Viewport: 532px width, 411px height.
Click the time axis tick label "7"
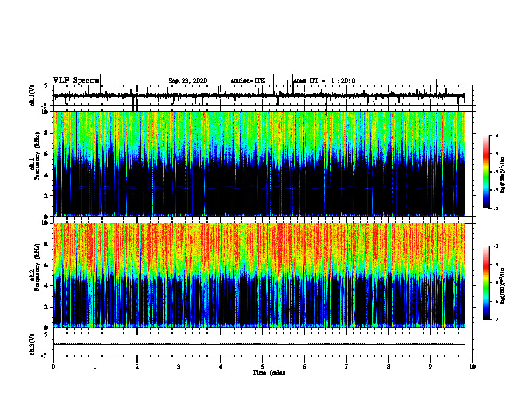click(x=347, y=367)
